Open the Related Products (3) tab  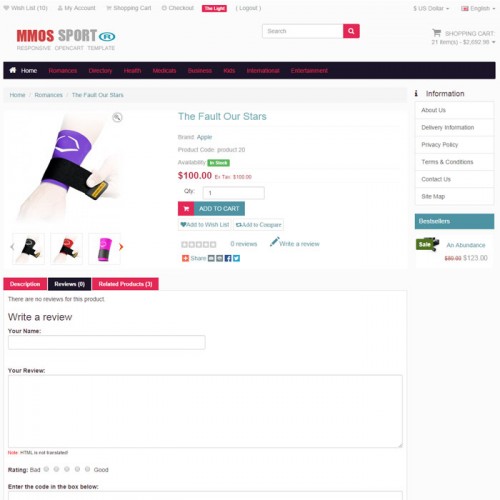(125, 284)
